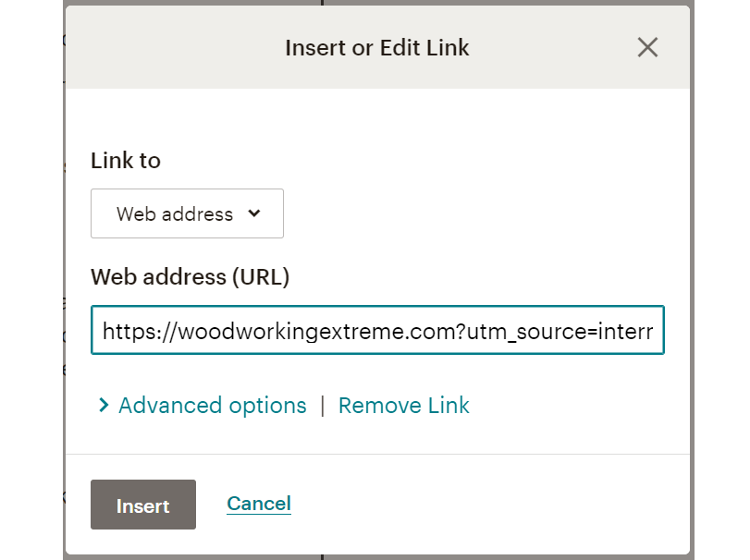Close the Insert or Edit Link dialog

(647, 48)
